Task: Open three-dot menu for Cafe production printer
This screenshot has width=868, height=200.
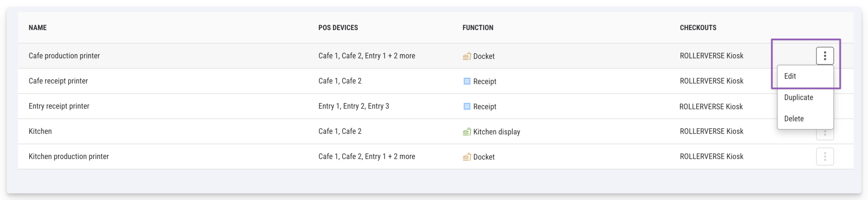Action: (x=825, y=56)
